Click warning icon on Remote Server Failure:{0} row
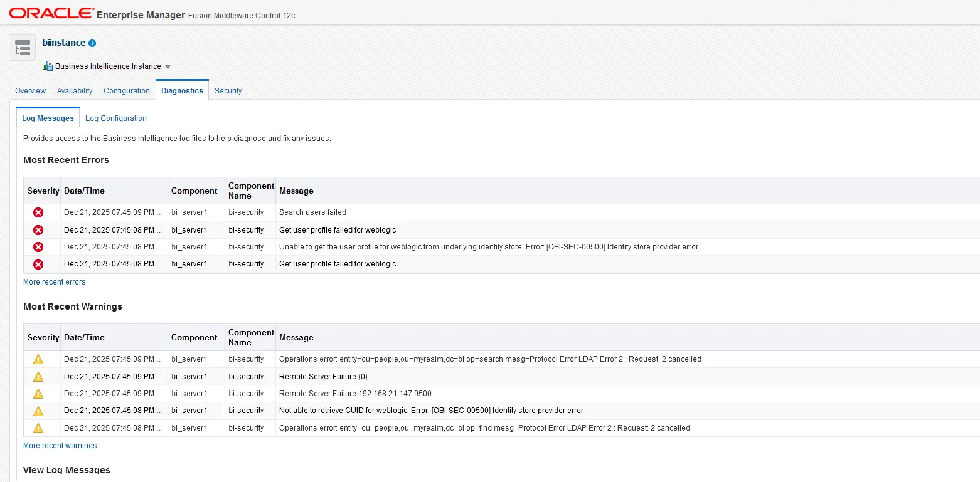 click(38, 376)
